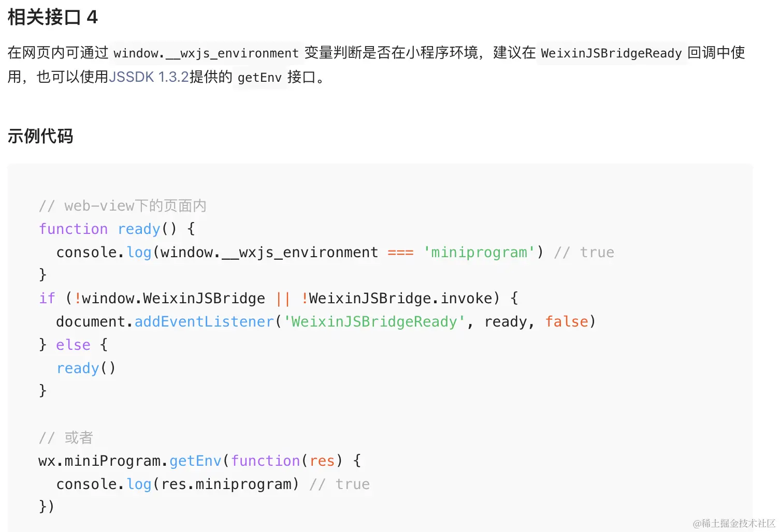Click the if keyword in the code
779x532 pixels.
(47, 298)
